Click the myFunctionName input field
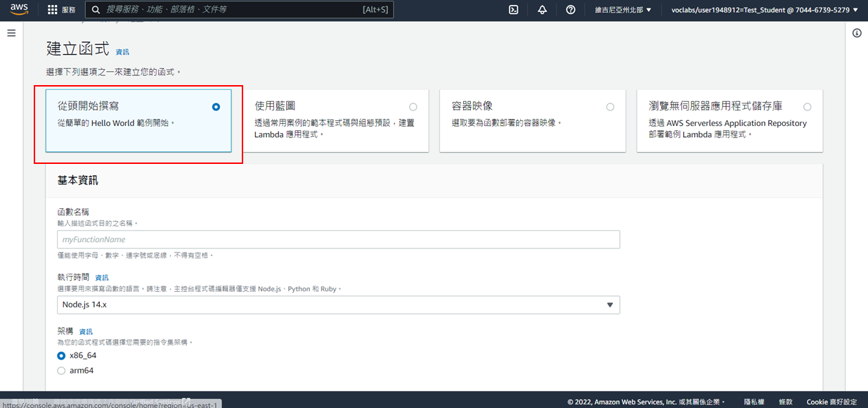This screenshot has height=408, width=868. [338, 240]
